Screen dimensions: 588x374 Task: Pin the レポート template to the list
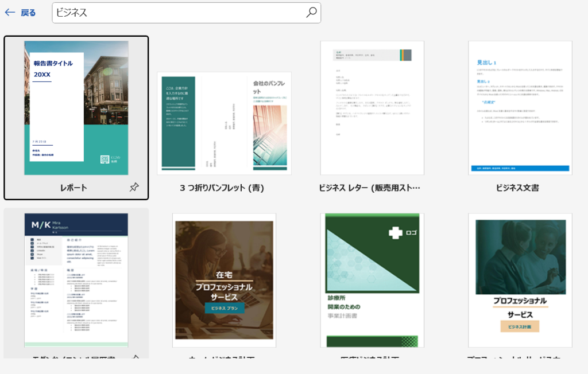[134, 187]
